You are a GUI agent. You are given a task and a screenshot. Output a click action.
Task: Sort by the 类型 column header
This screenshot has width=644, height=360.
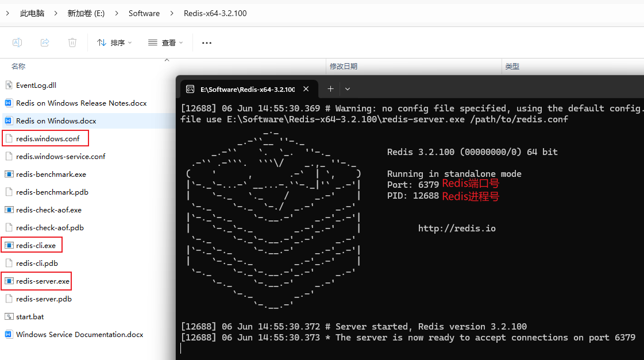click(x=512, y=66)
